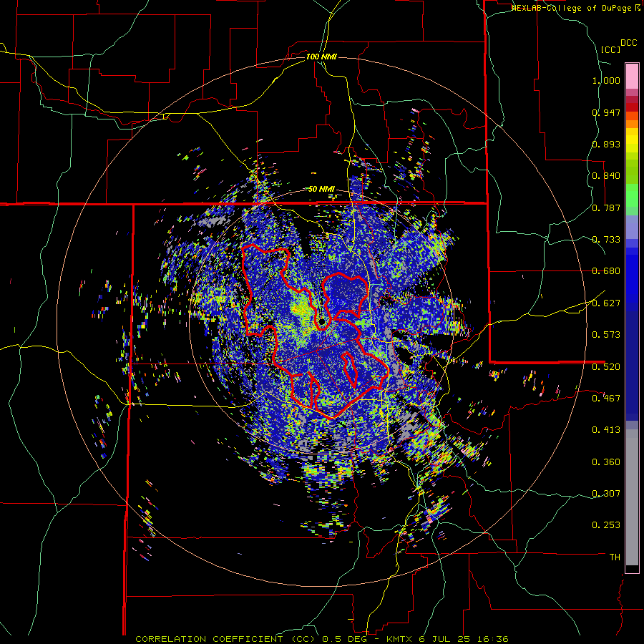Select the 1.000 scale value
Viewport: 644px width, 644px height.
point(606,80)
